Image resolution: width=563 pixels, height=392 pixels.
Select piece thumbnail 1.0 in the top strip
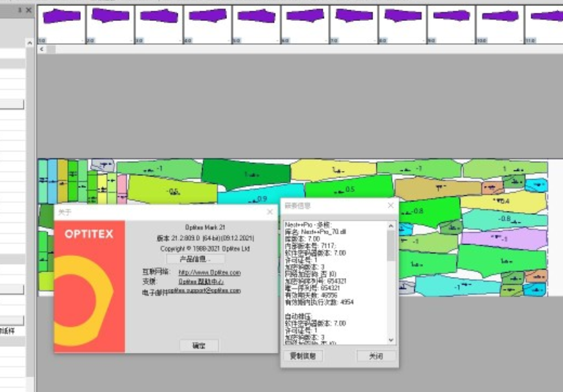coord(61,24)
